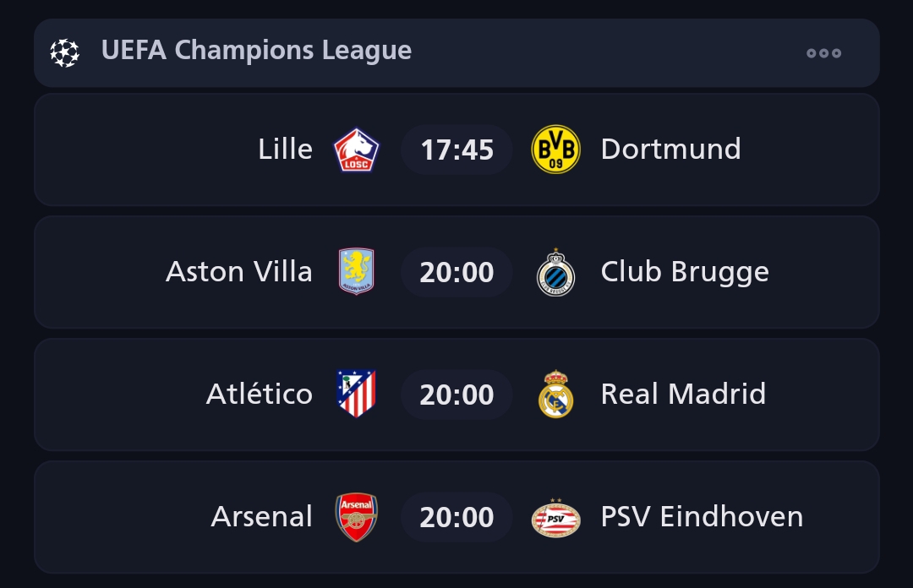Select the Aston Villa kickoff time 20:00
913x588 pixels.
[x=456, y=272]
